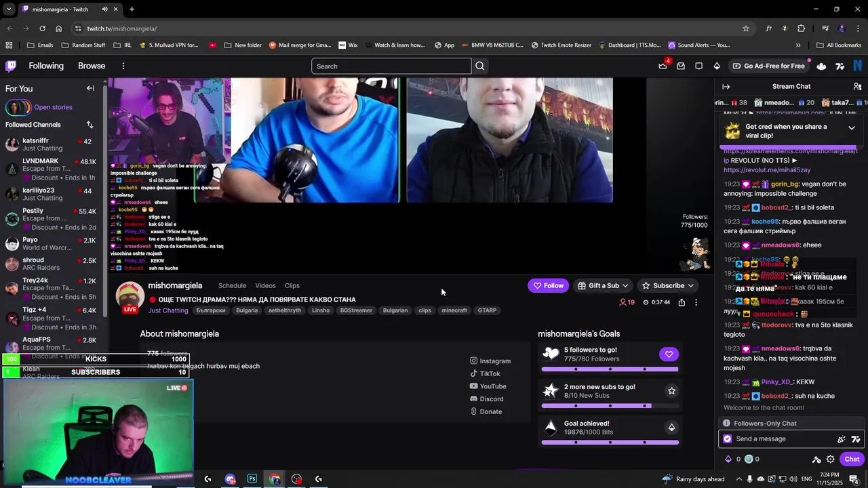Open the Following tab
The width and height of the screenshot is (868, 488).
pos(46,66)
